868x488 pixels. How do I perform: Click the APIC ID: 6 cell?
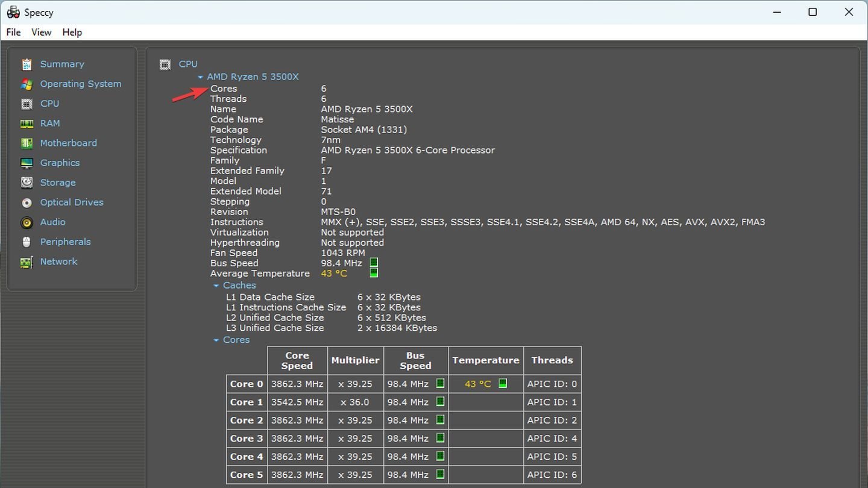tap(552, 474)
